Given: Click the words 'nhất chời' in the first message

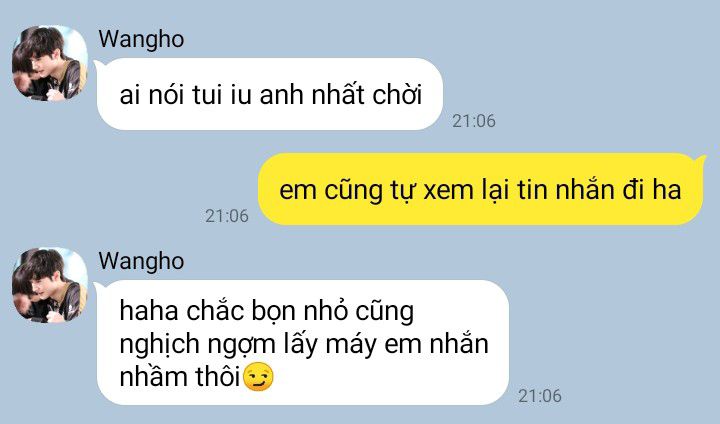Looking at the screenshot, I should tap(367, 95).
